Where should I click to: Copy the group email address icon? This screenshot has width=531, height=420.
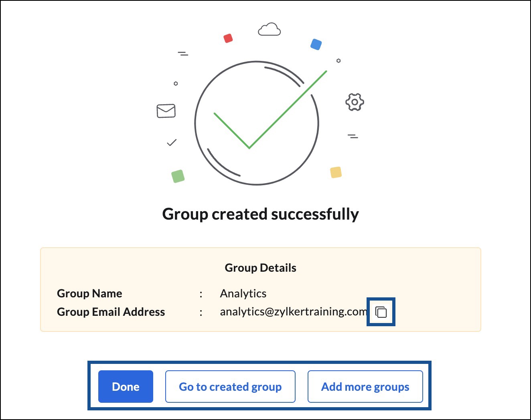[x=381, y=312]
